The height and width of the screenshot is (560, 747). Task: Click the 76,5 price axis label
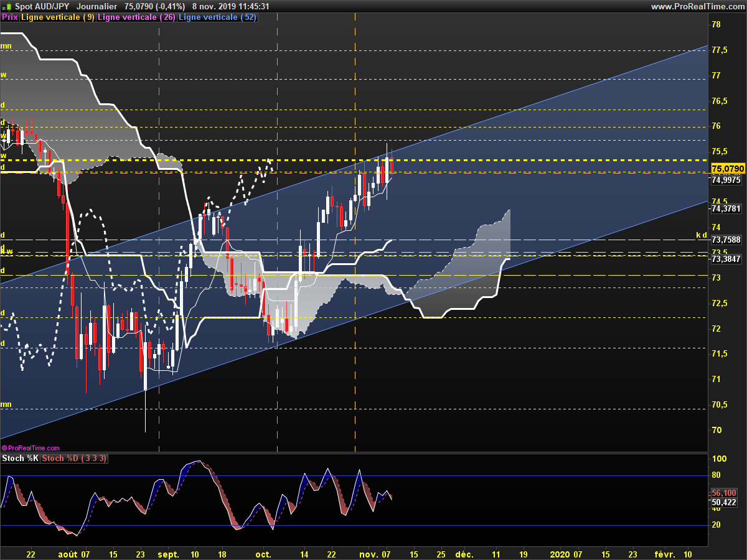pos(719,101)
